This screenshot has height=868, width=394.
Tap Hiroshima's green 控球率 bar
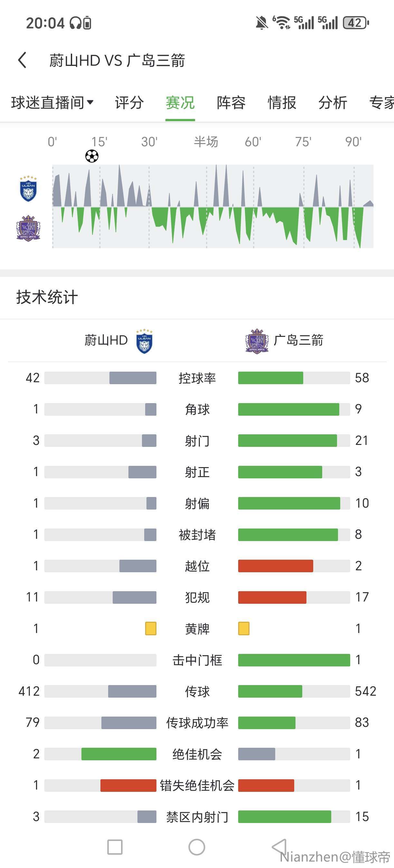[270, 378]
